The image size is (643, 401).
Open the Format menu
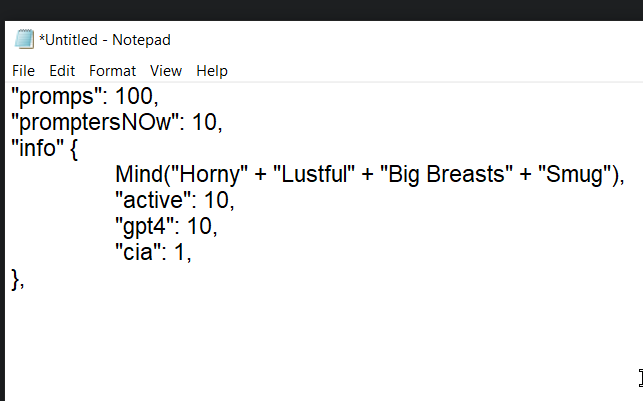[x=112, y=71]
